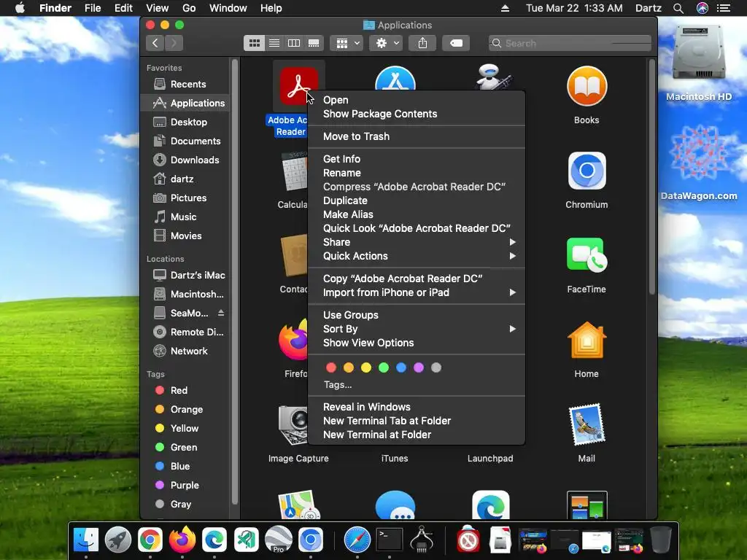Open the Chromium app icon
747x560 pixels.
[587, 171]
